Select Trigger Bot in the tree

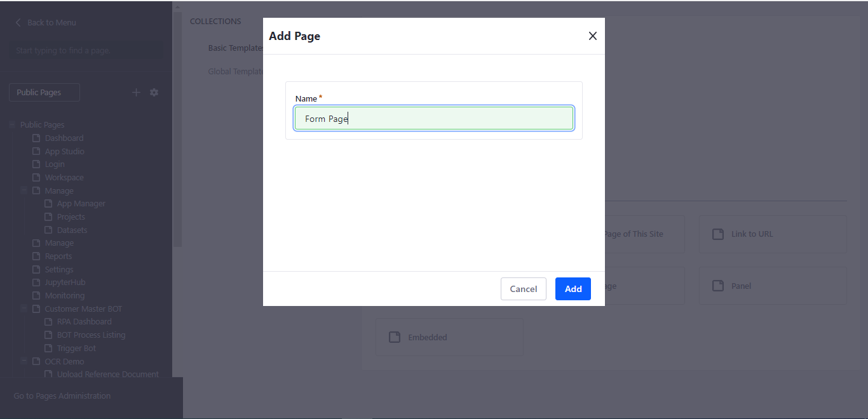(x=76, y=348)
